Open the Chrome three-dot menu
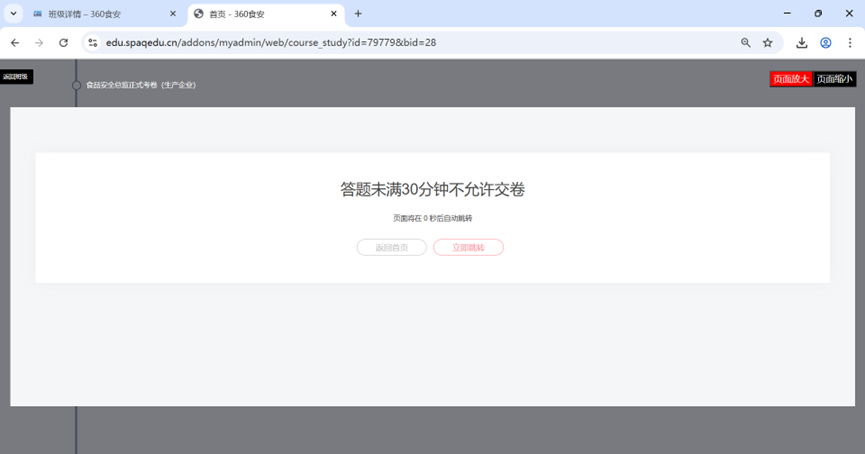This screenshot has width=865, height=454. (x=849, y=43)
